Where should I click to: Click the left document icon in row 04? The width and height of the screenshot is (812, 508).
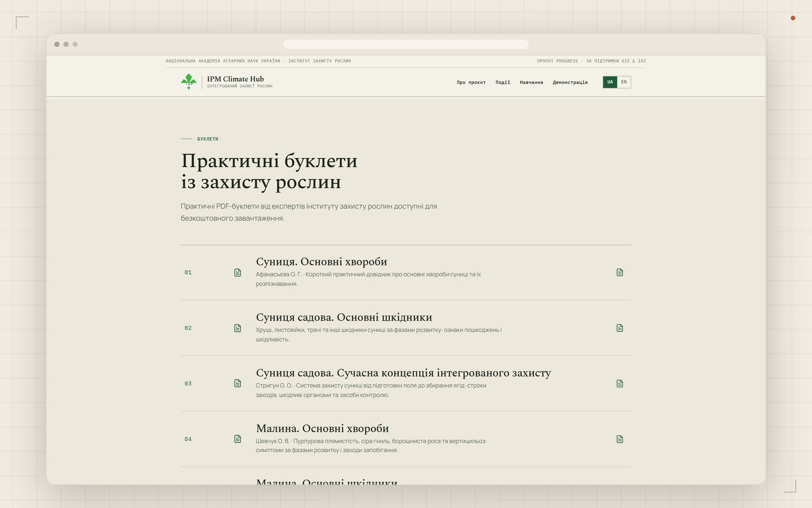[x=238, y=439]
